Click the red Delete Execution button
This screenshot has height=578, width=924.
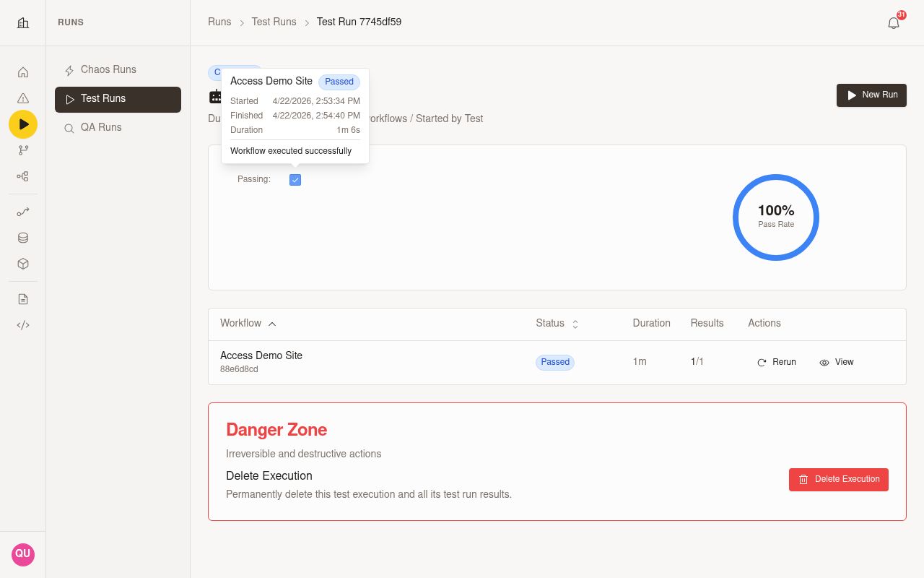pos(839,479)
